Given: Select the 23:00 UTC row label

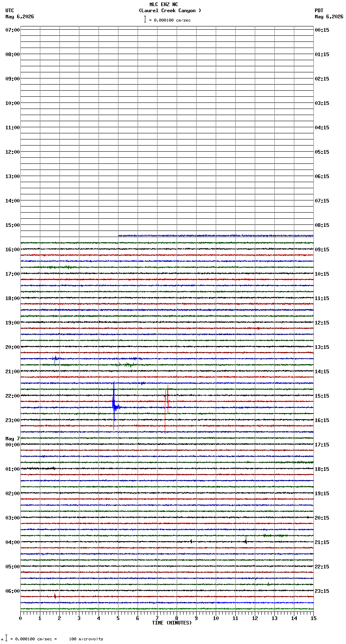Looking at the screenshot, I should pyautogui.click(x=13, y=420).
